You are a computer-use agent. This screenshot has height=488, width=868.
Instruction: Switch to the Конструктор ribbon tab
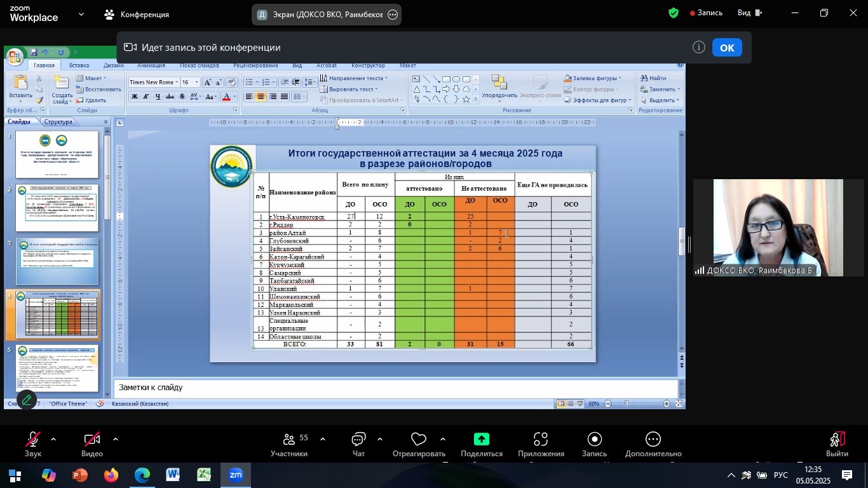pos(368,65)
